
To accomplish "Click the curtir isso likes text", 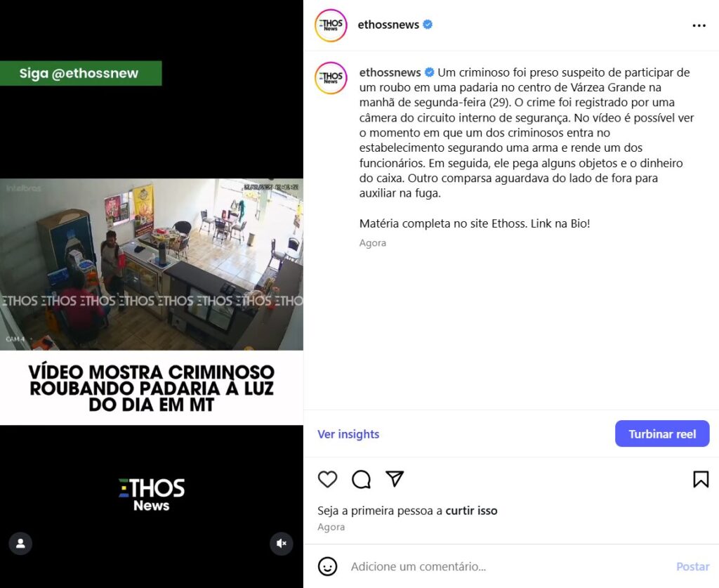I will pyautogui.click(x=471, y=511).
